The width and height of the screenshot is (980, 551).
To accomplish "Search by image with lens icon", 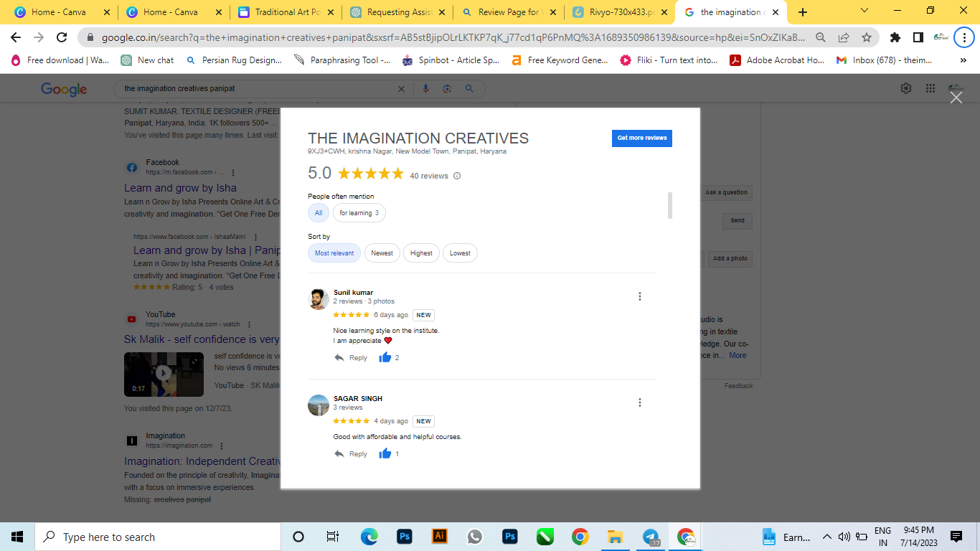I will [447, 89].
